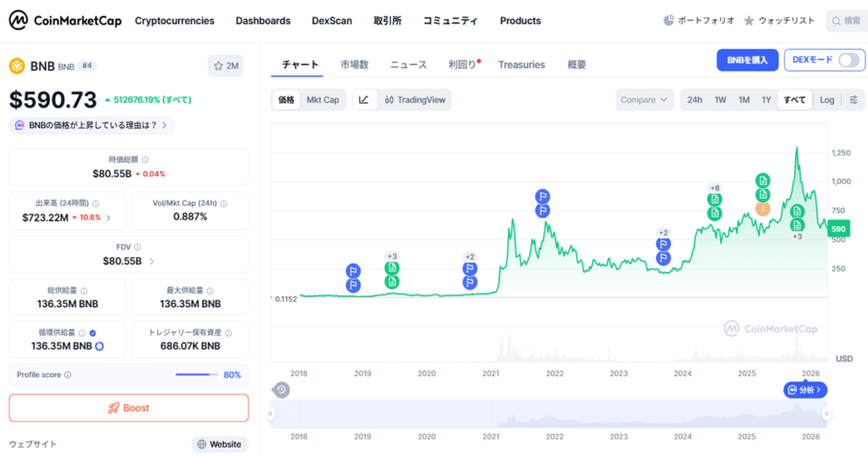This screenshot has width=868, height=456.
Task: Click the BNBを購入 button
Action: coord(747,59)
